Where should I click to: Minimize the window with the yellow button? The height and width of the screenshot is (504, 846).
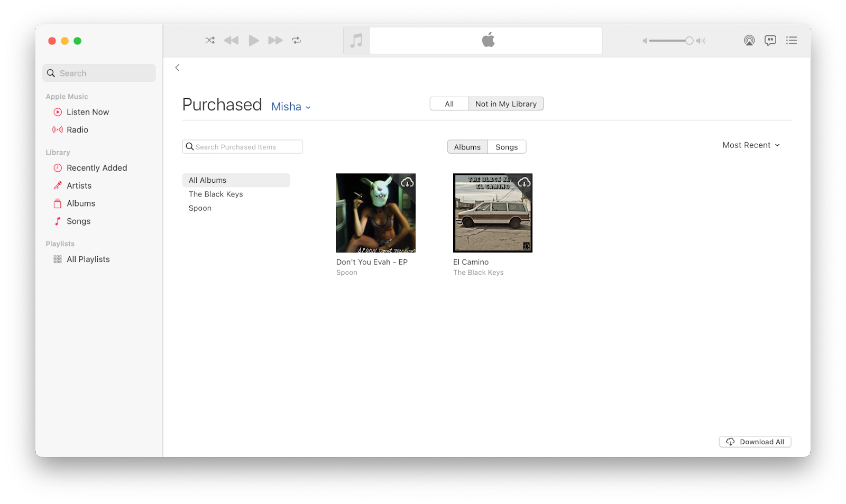(65, 41)
